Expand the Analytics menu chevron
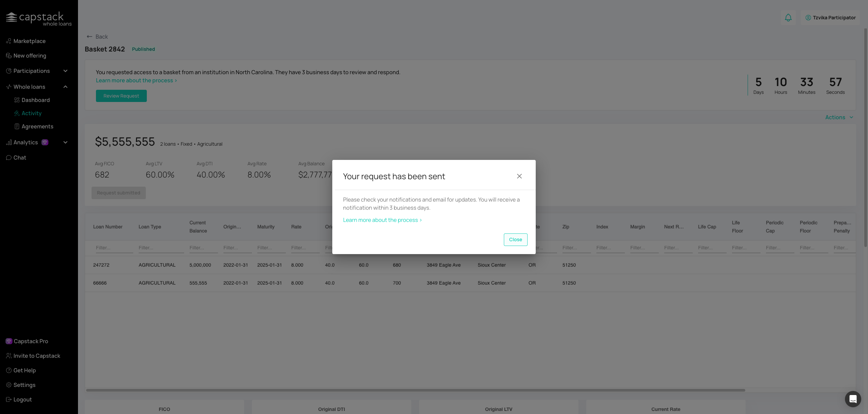 tap(65, 142)
